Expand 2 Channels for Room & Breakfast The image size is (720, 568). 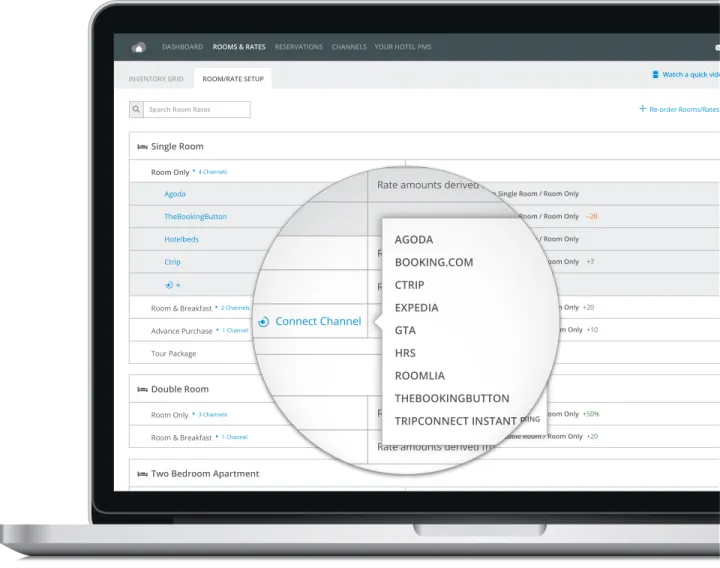pyautogui.click(x=235, y=308)
